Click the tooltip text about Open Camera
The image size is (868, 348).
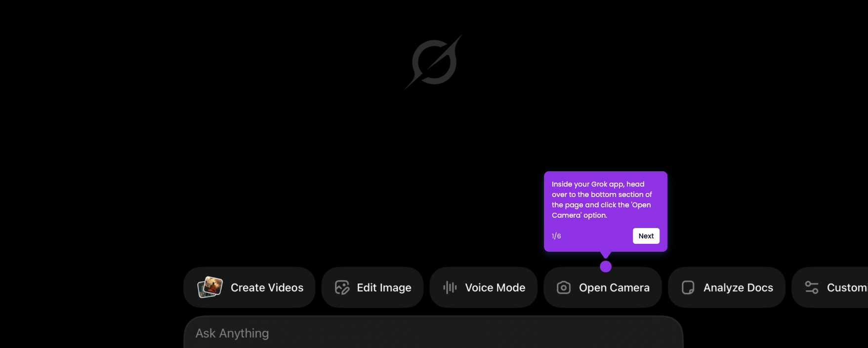602,199
